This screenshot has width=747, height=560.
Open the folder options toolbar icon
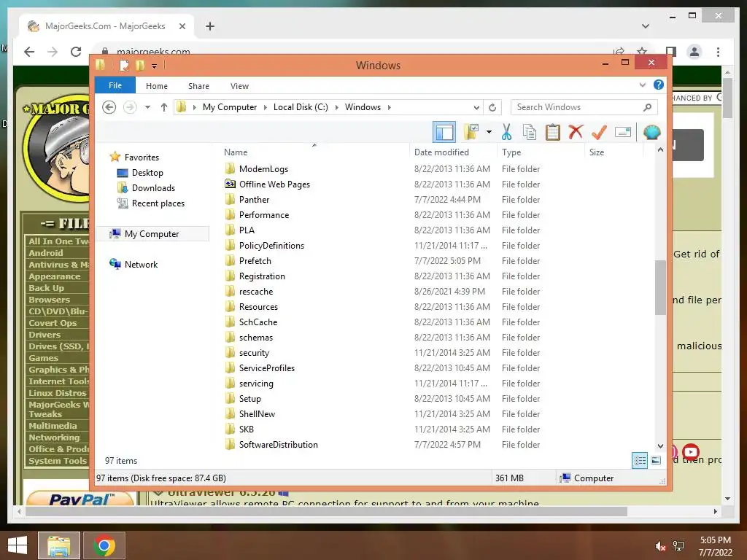pos(471,132)
